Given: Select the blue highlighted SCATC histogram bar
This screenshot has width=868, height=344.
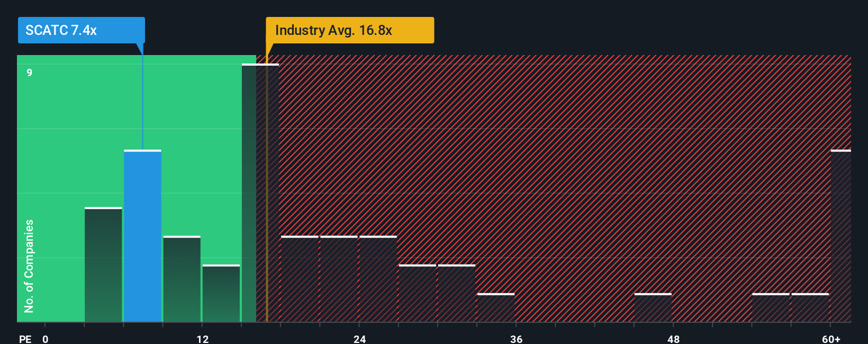Looking at the screenshot, I should [x=142, y=236].
